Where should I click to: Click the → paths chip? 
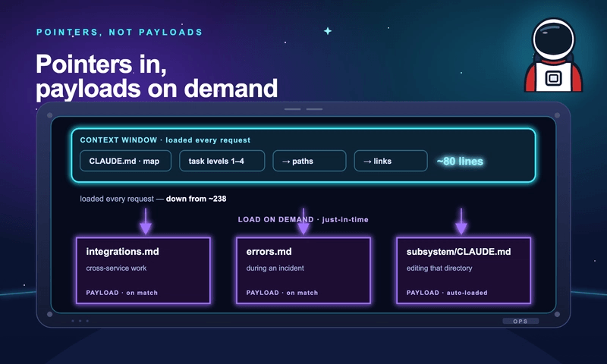pos(310,161)
